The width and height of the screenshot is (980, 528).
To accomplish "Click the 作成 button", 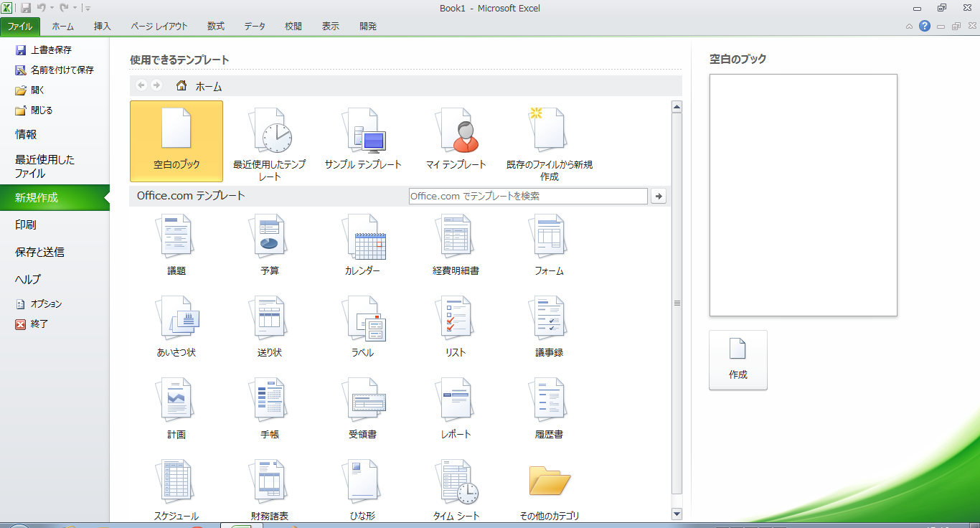I will (x=738, y=360).
